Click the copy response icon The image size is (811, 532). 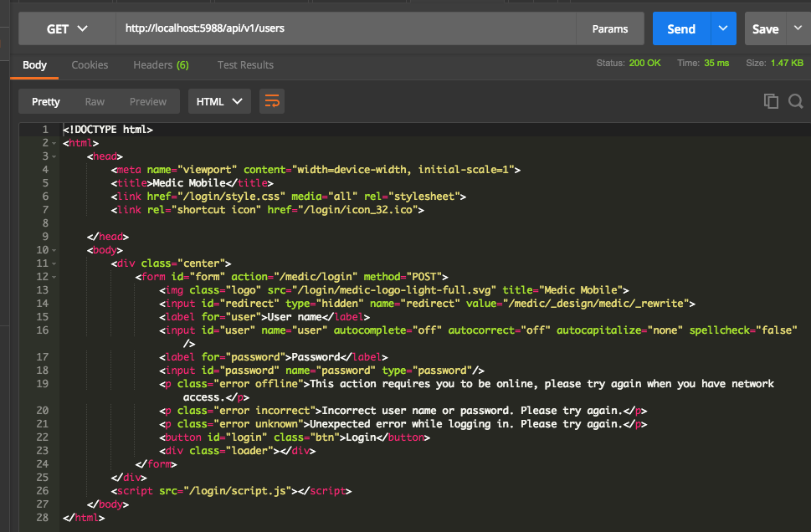coord(769,100)
